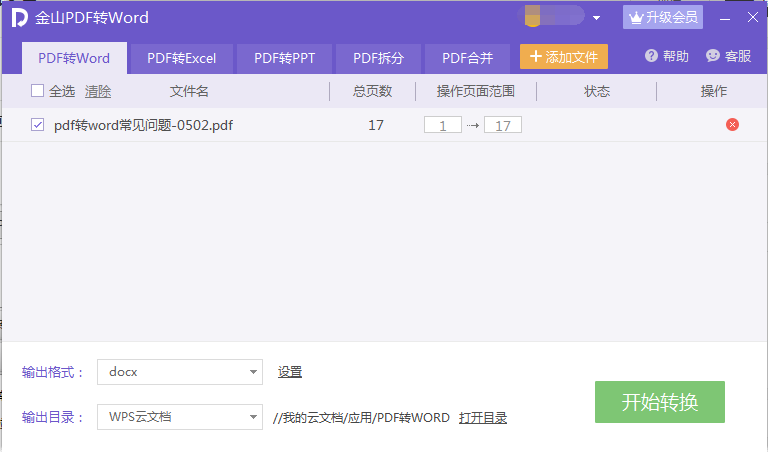Screen dimensions: 768x452
Task: Uncheck the pdf转word常见问题-0502.pdf file checkbox
Action: tap(38, 125)
